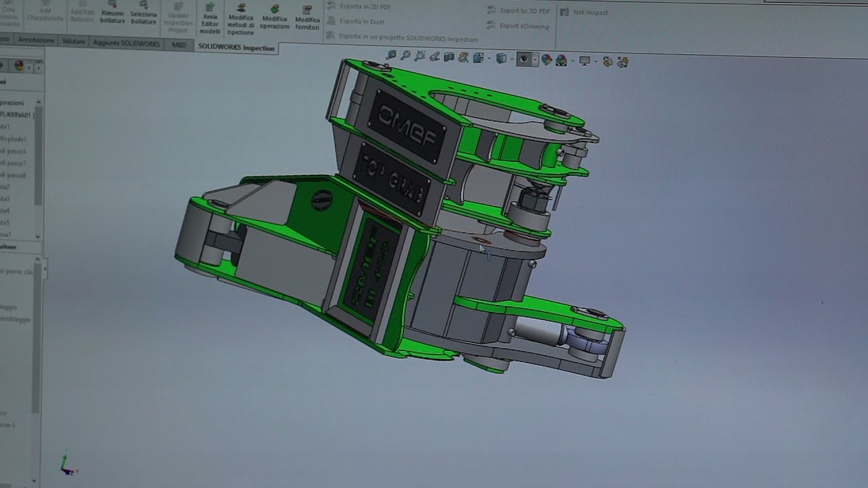Click the Previous View icon
The height and width of the screenshot is (488, 868).
(x=420, y=56)
